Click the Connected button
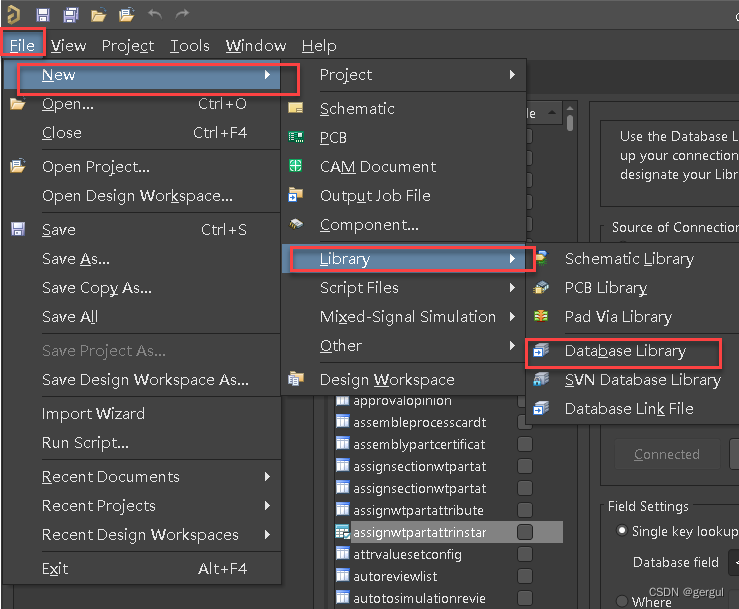 667,454
